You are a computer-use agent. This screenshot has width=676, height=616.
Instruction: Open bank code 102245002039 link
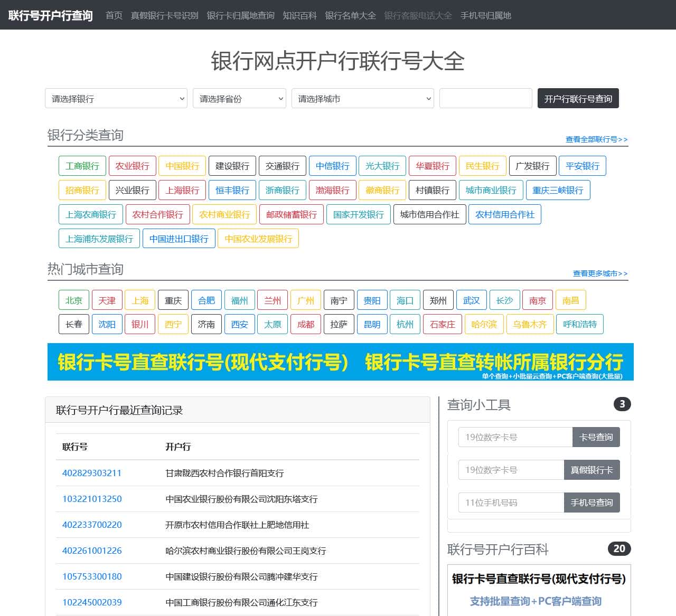[92, 602]
